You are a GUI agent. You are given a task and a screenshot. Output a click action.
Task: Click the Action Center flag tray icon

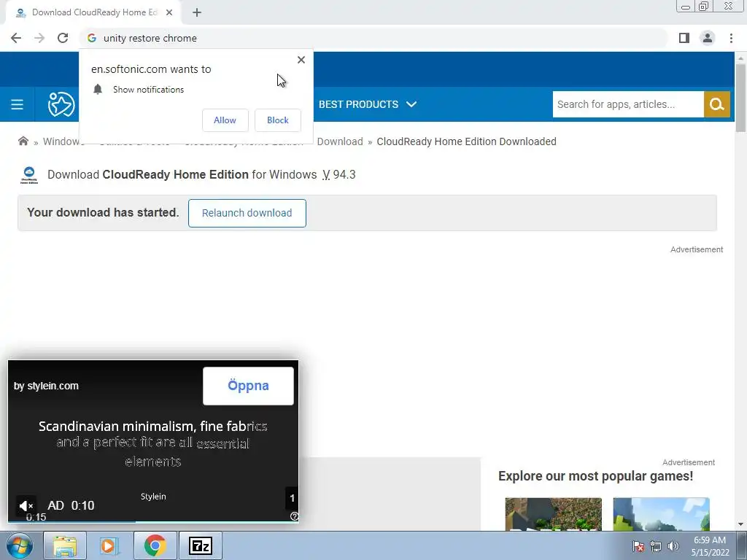tap(638, 546)
